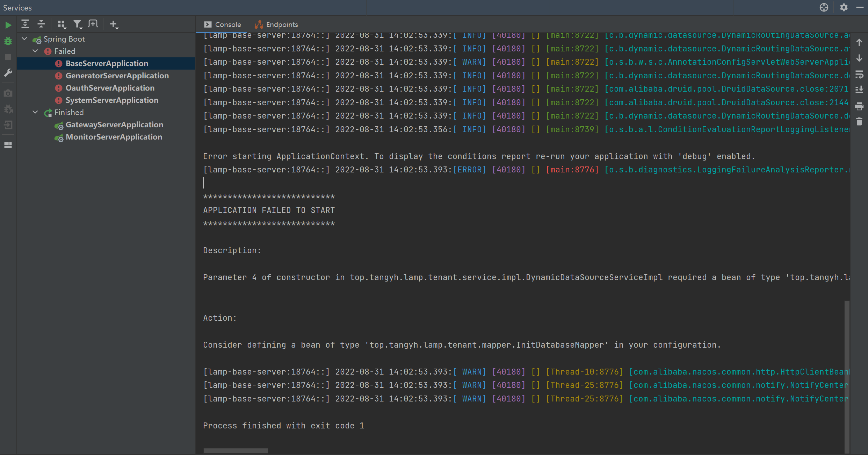The height and width of the screenshot is (455, 868).
Task: Open the Services settings gear icon
Action: (x=844, y=7)
